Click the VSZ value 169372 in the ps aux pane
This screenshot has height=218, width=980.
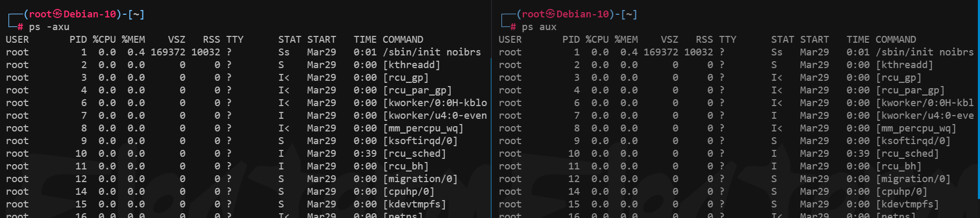(661, 52)
